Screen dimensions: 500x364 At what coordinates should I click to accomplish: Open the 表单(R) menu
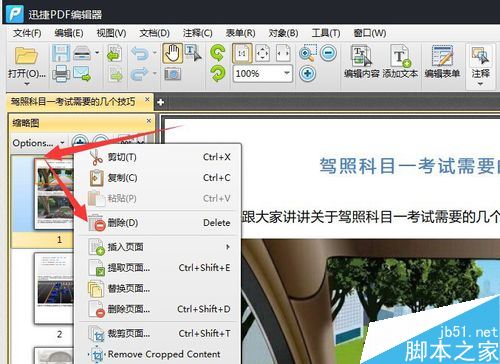pyautogui.click(x=240, y=33)
